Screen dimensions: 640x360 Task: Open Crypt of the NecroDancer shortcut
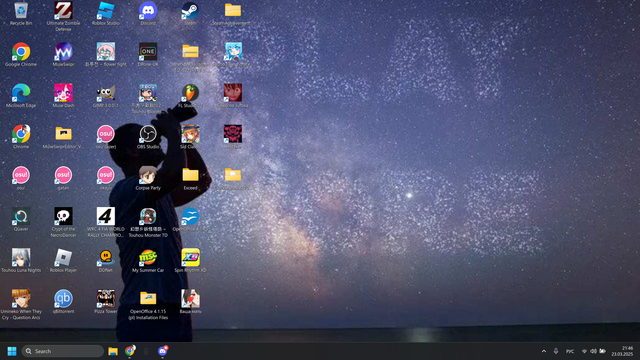(63, 222)
